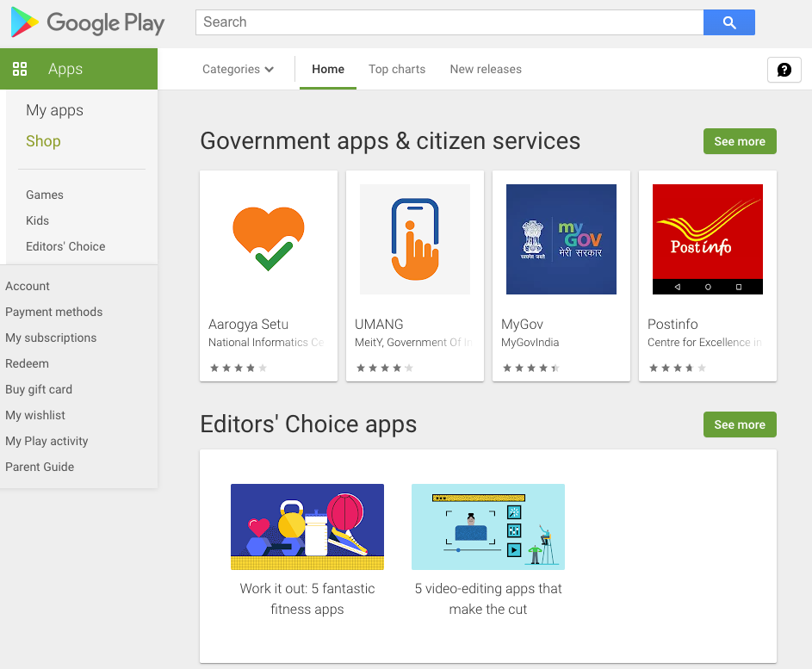The width and height of the screenshot is (812, 669).
Task: Click the blue search magnifier button
Action: (x=729, y=22)
